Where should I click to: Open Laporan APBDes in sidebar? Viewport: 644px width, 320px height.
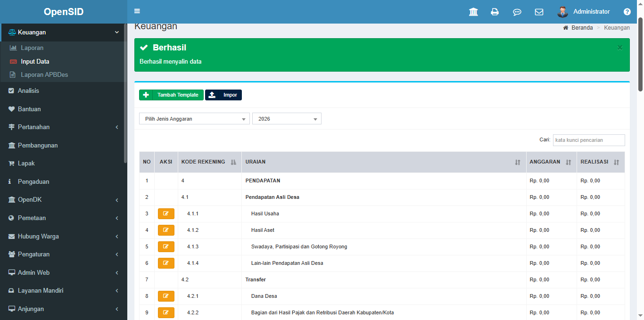44,74
